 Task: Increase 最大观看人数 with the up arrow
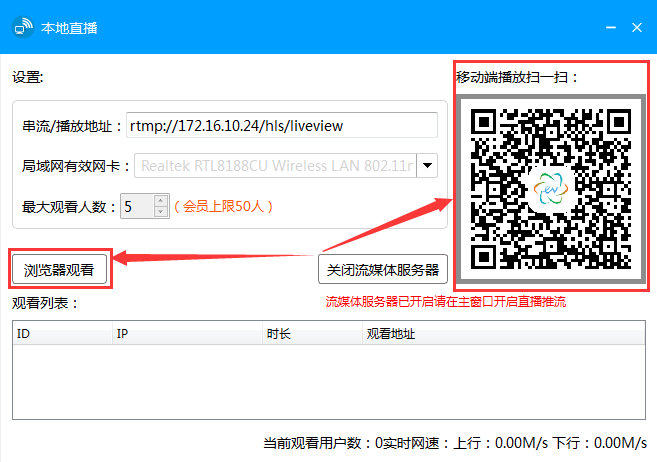coord(161,200)
